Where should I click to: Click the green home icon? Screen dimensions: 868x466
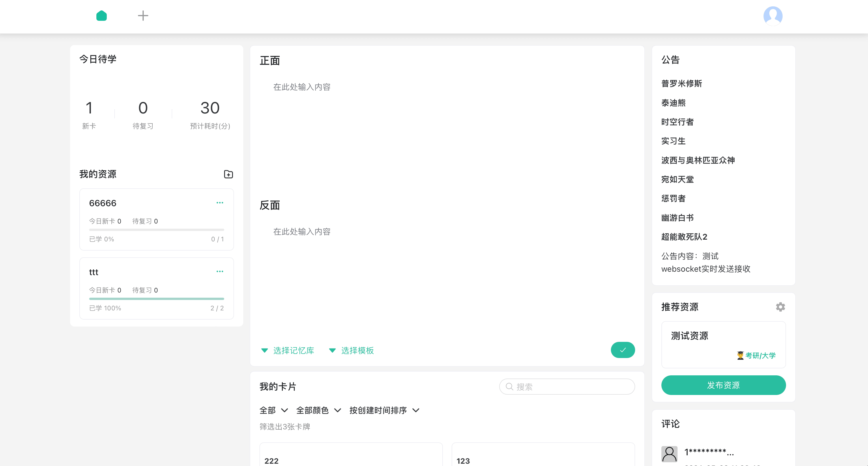coord(101,16)
